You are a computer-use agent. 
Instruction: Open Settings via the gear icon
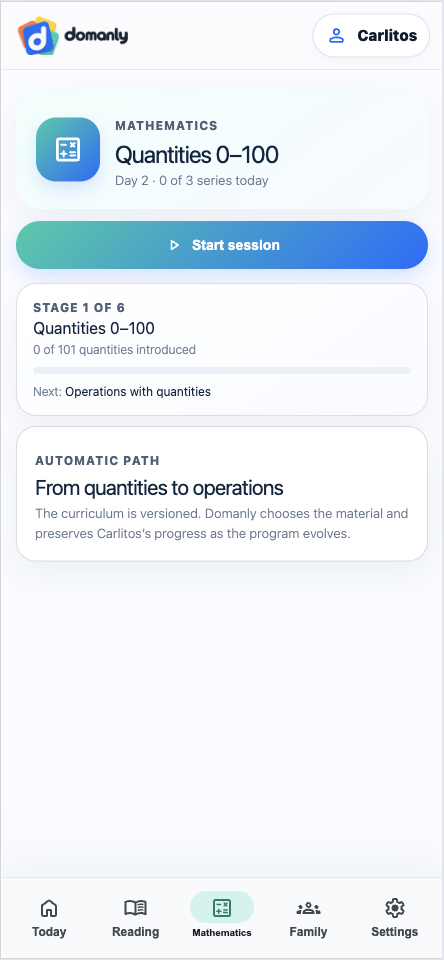coord(394,907)
